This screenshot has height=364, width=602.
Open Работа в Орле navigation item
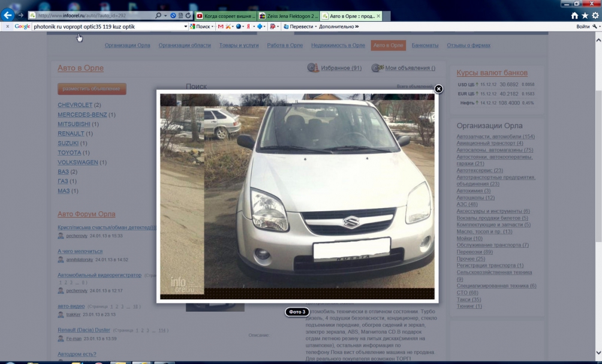coord(285,46)
